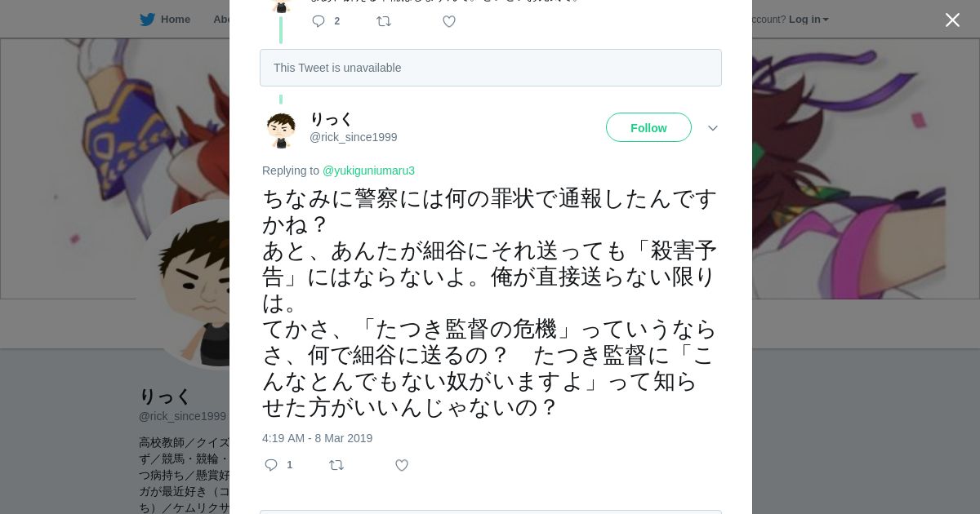The width and height of the screenshot is (980, 514).
Task: Open the @rick_since1999 handle in the tweet header
Action: [353, 137]
